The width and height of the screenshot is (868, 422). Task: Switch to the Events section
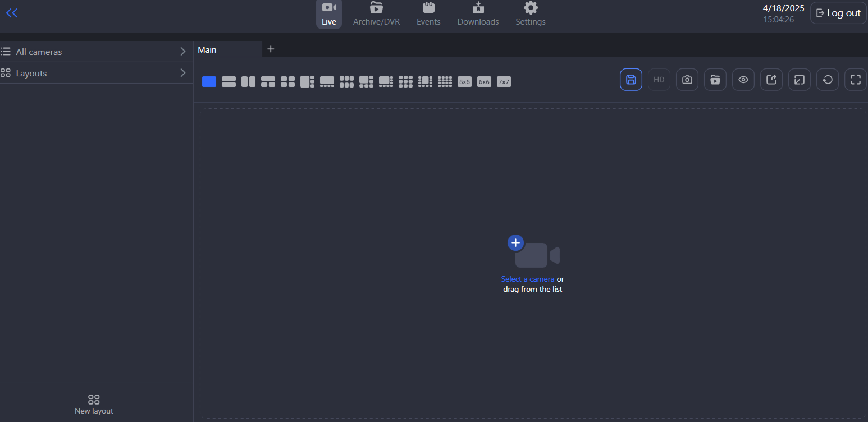coord(428,14)
